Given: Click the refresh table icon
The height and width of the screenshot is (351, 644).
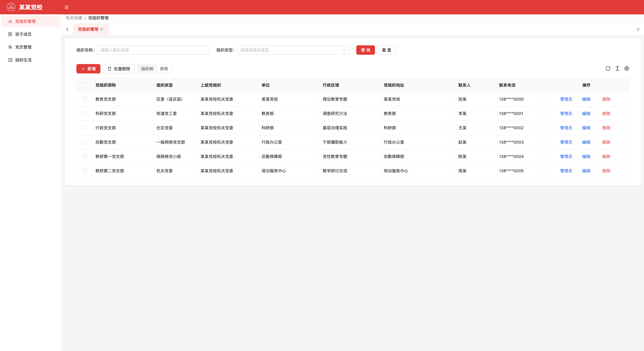Looking at the screenshot, I should coord(608,68).
